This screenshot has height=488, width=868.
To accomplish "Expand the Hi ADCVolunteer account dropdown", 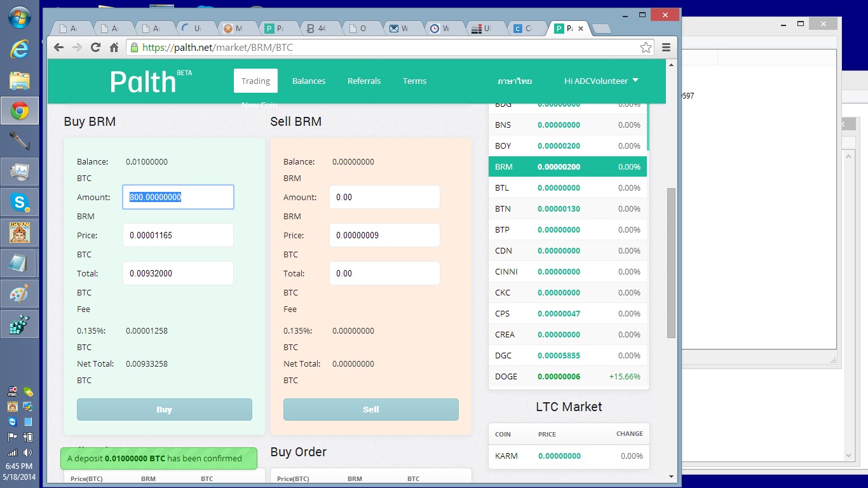I will coord(601,81).
